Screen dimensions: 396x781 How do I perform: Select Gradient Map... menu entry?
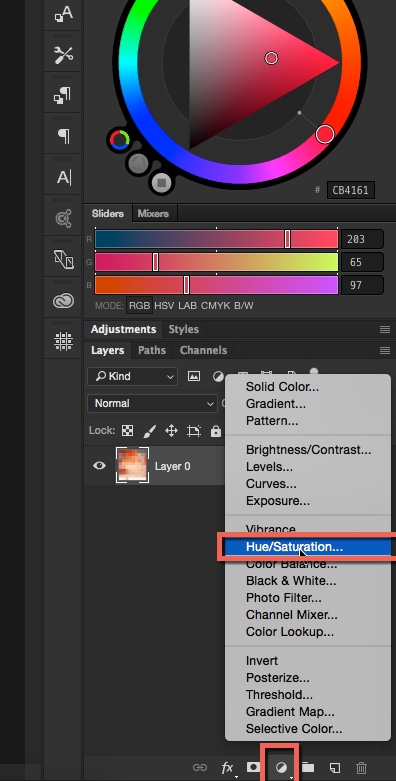(x=290, y=712)
